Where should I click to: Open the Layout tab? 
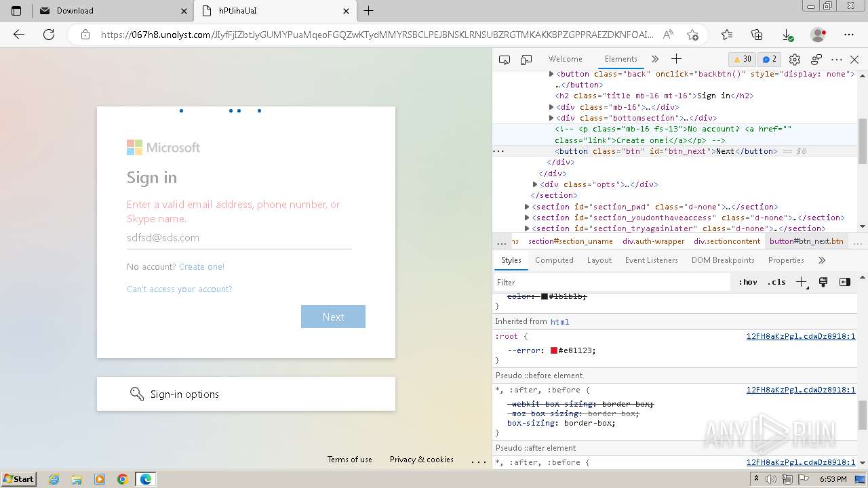tap(599, 260)
